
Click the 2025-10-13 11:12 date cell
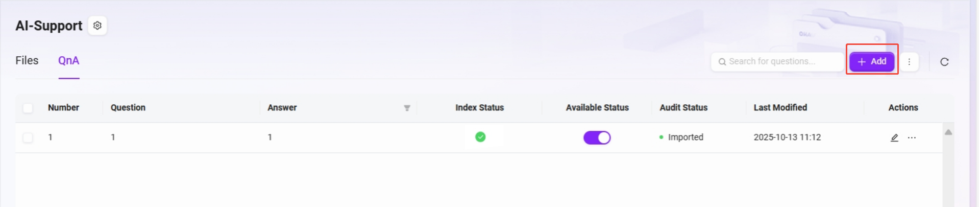coord(787,137)
